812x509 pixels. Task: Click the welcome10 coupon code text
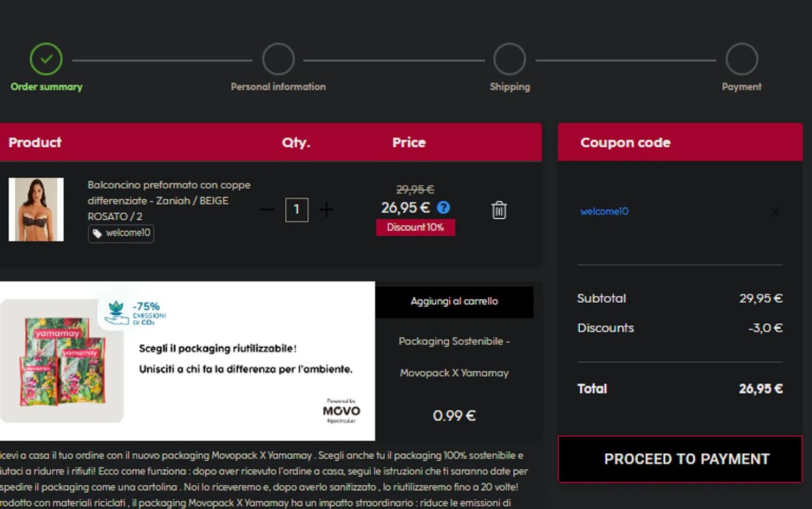[604, 212]
